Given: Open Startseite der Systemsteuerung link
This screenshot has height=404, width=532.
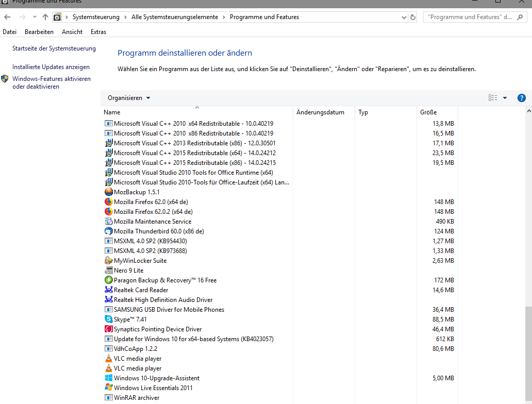Looking at the screenshot, I should [54, 48].
